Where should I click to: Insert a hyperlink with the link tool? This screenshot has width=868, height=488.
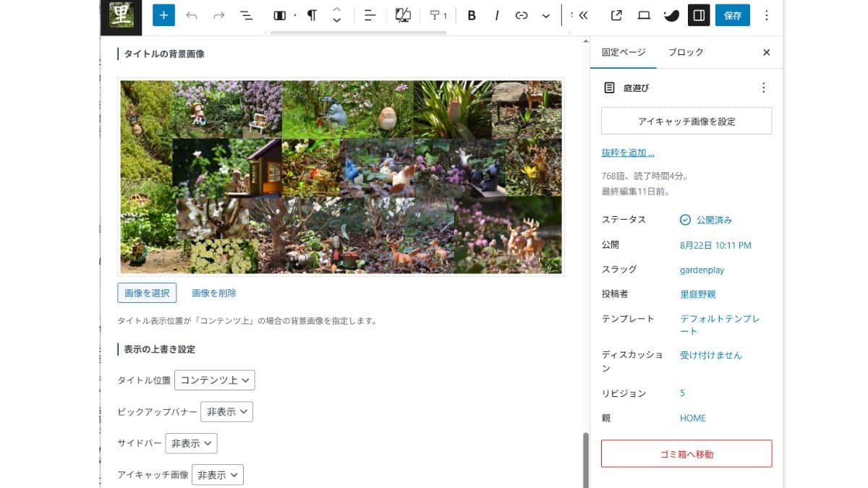pos(522,15)
